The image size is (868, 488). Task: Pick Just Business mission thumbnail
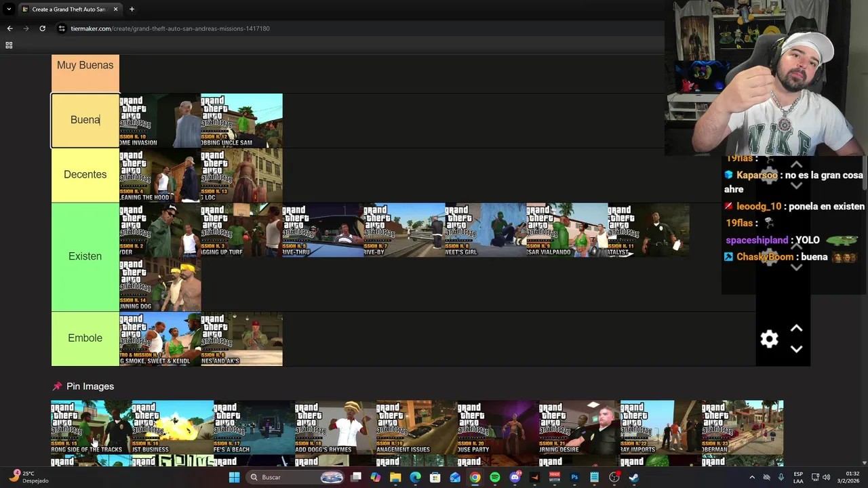[173, 427]
